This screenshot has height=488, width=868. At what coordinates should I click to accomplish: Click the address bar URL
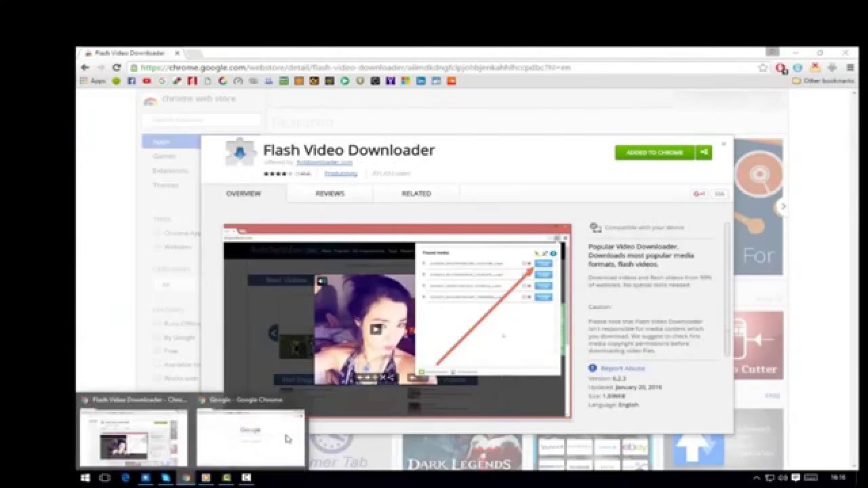355,68
